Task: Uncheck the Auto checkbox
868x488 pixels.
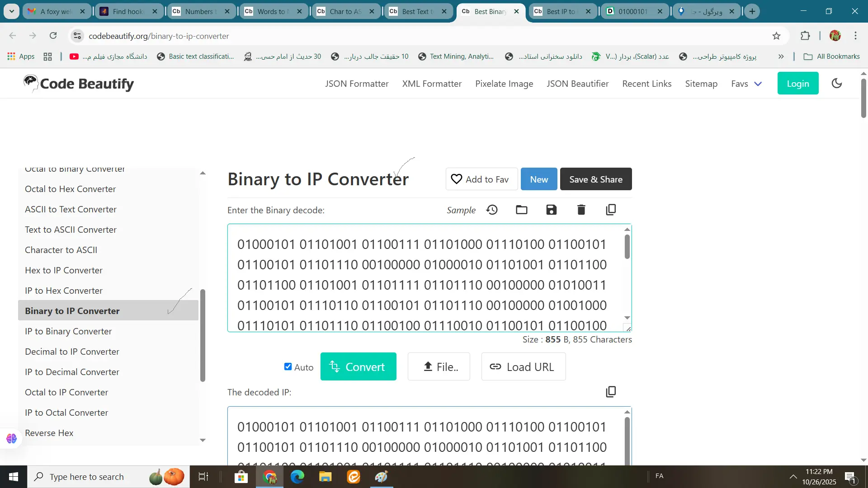Action: click(288, 366)
